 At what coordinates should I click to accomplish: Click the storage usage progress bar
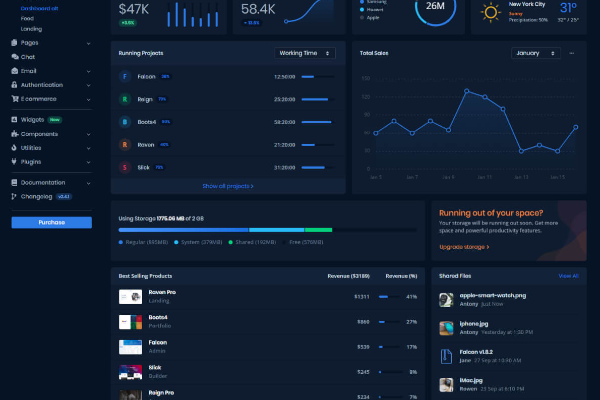tap(225, 229)
